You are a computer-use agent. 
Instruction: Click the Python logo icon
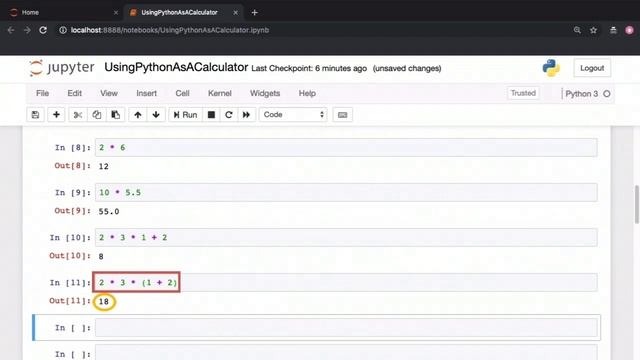pyautogui.click(x=551, y=68)
